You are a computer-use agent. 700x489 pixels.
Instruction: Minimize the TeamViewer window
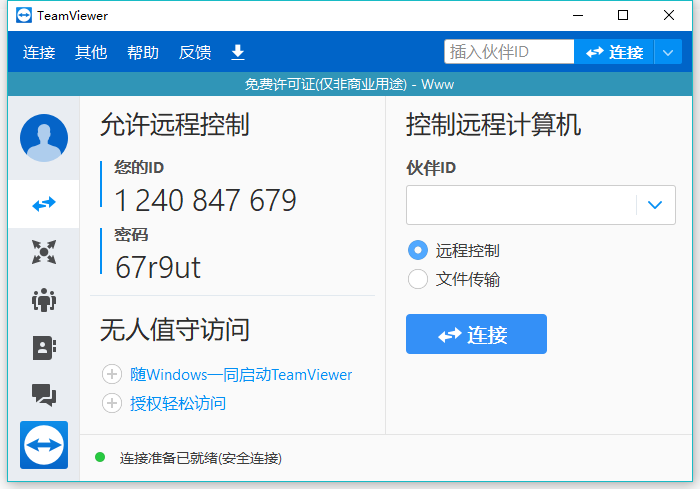[578, 15]
